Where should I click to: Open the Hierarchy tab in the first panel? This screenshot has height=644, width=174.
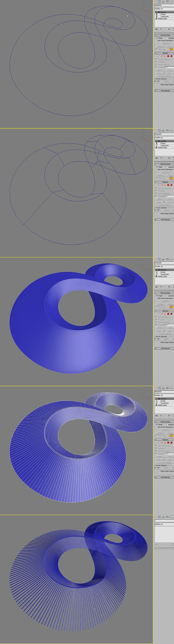163,1
